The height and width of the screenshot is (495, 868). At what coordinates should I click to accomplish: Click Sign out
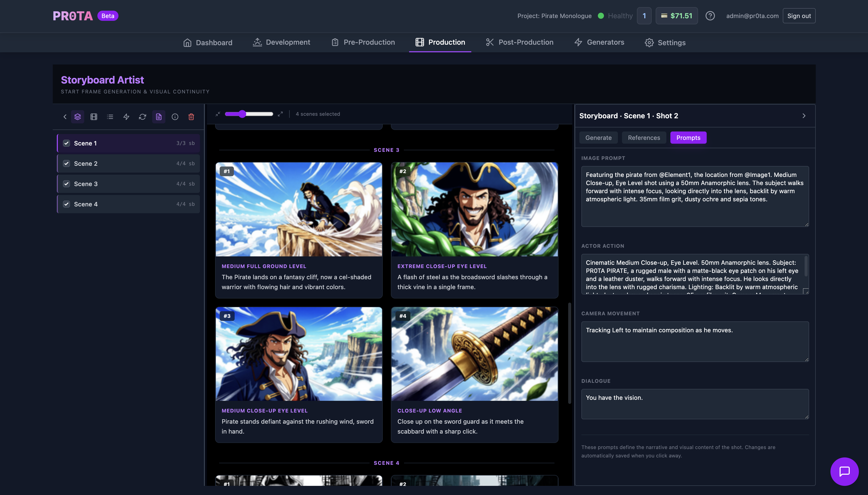pyautogui.click(x=799, y=16)
